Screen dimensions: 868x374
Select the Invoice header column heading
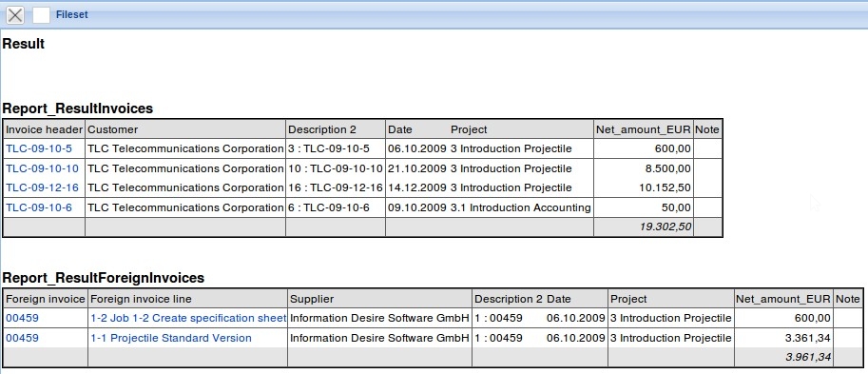[x=45, y=129]
